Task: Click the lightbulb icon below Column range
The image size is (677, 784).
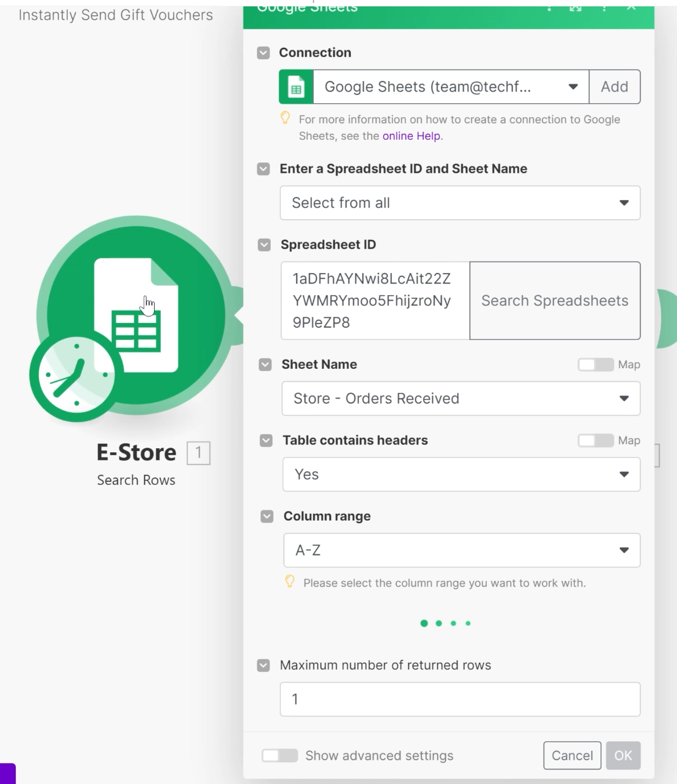Action: pos(290,582)
